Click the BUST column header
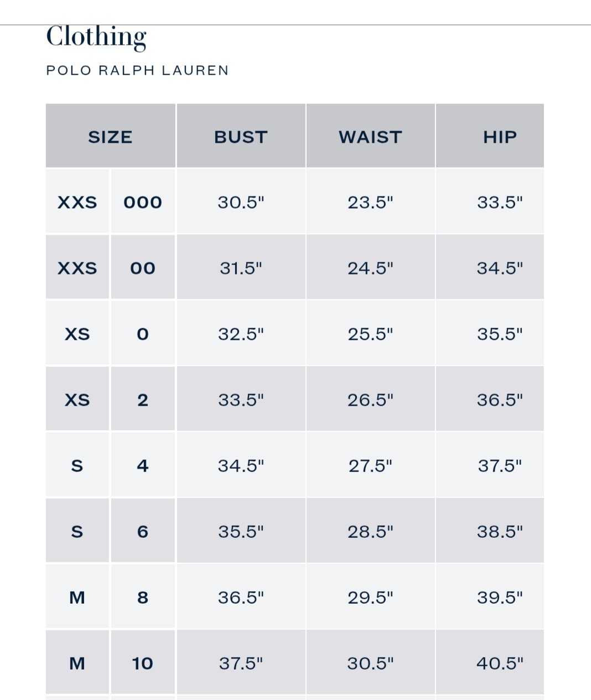 coord(241,137)
